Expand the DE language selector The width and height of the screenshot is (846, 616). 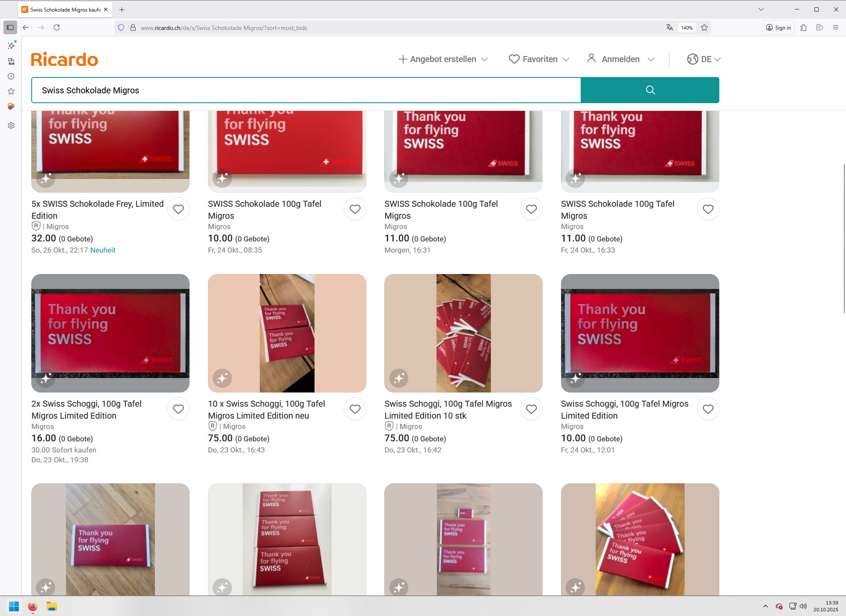pos(704,59)
